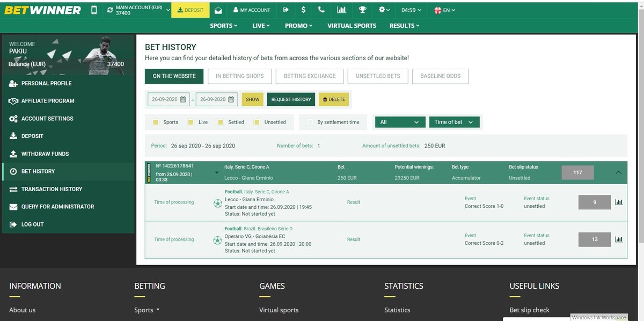Click the trophy icon in top bar
644x321 pixels.
362,10
